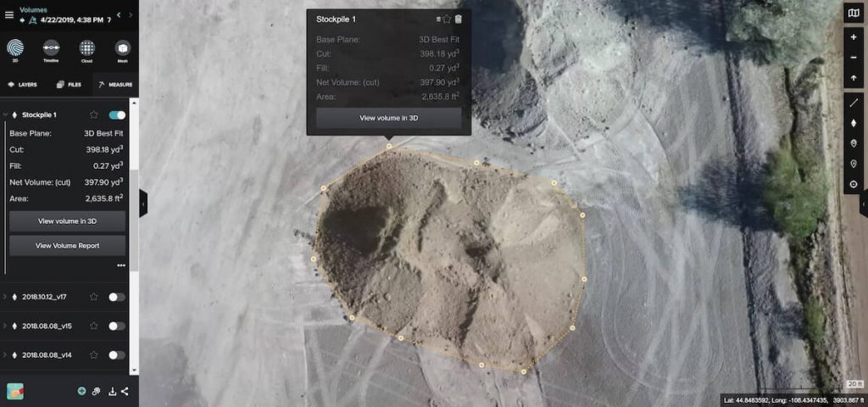Switch to the Files tab

point(70,85)
